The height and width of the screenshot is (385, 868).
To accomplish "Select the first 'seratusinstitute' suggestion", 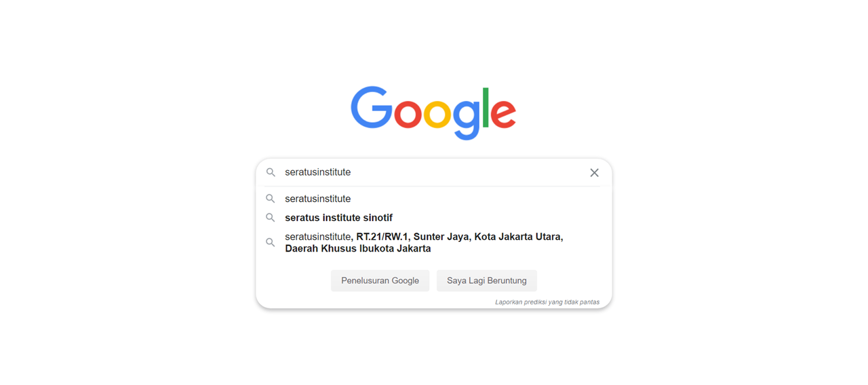I will click(434, 199).
